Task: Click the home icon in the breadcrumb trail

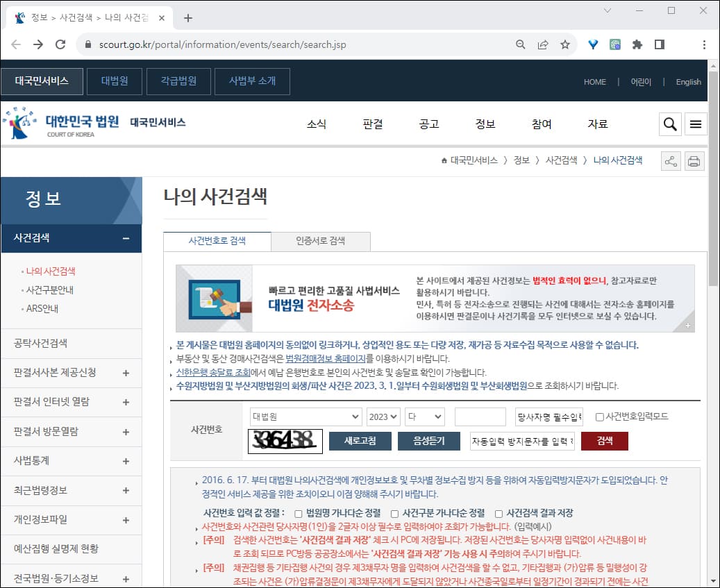Action: coord(443,160)
